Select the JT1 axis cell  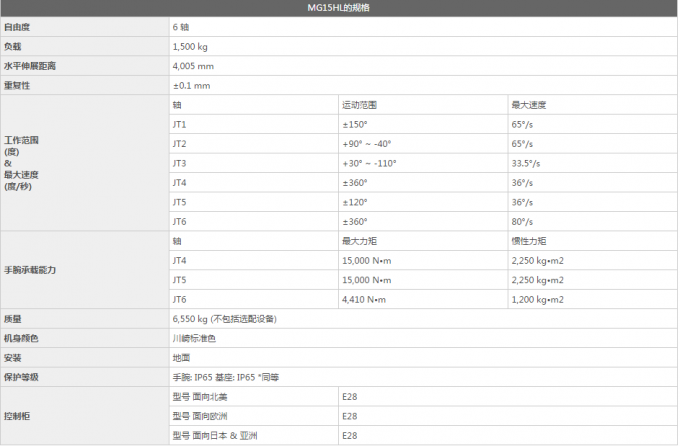[x=180, y=124]
